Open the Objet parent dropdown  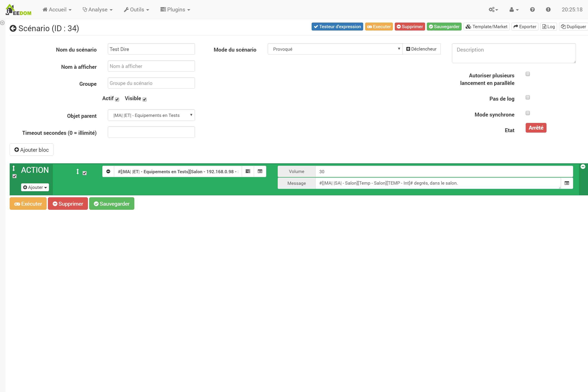tap(151, 115)
